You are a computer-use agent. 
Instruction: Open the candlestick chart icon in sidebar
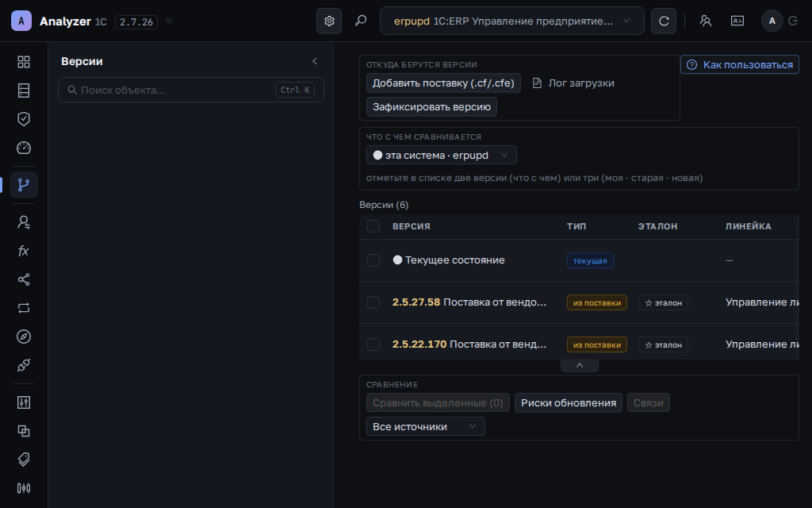[24, 488]
